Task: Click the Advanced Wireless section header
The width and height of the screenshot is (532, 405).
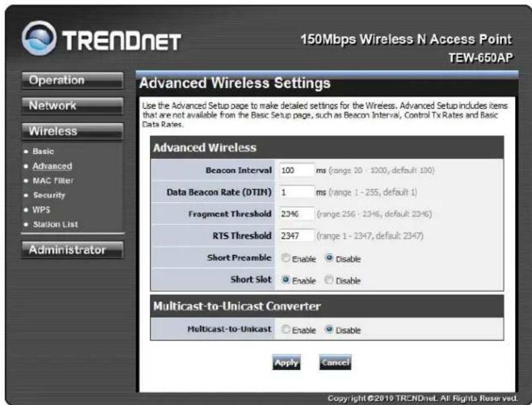Action: pos(327,147)
